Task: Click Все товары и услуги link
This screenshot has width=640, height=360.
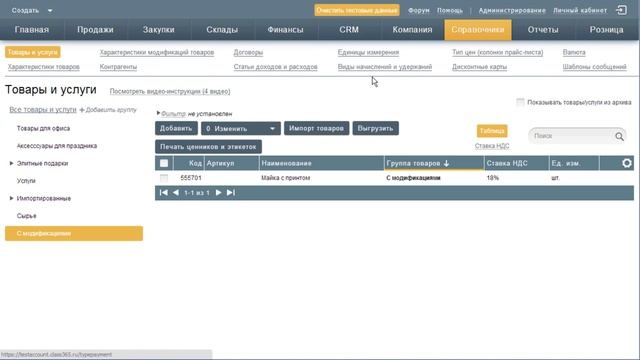Action: [x=43, y=110]
